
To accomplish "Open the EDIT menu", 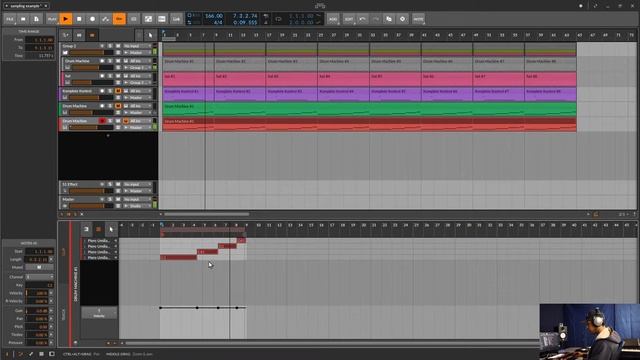I will 349,19.
